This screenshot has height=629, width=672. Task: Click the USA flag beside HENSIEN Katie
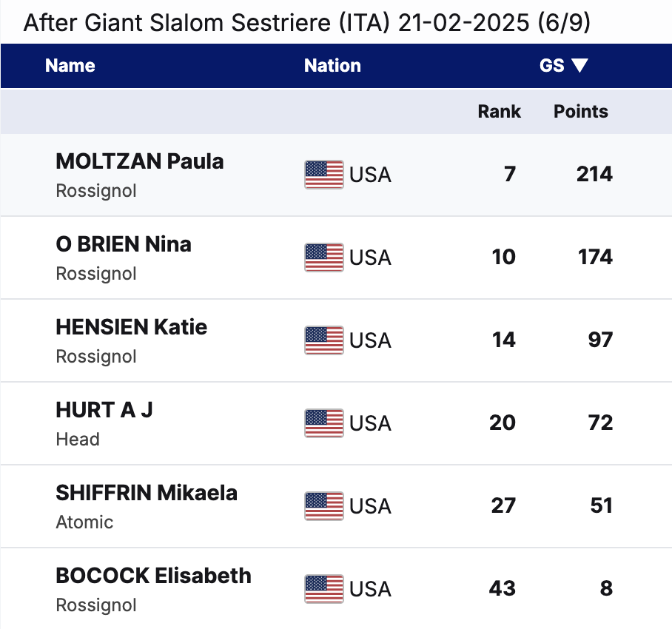(x=323, y=340)
